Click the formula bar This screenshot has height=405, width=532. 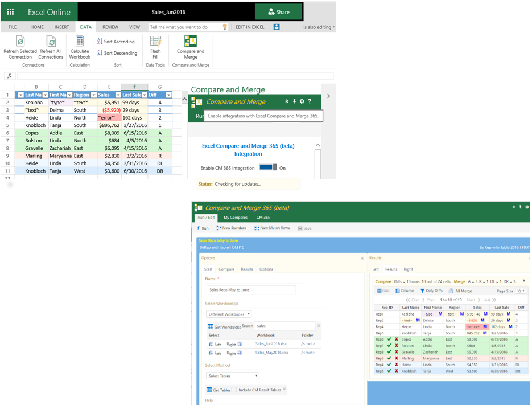pos(175,76)
